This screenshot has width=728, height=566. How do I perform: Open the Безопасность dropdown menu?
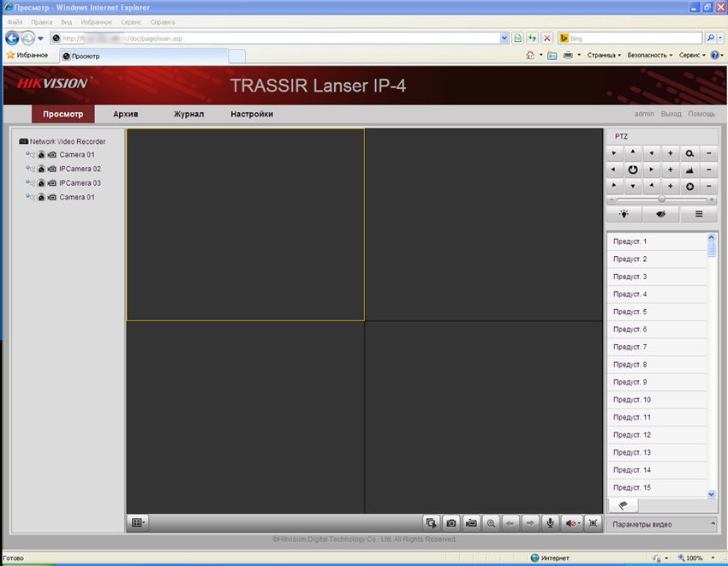pyautogui.click(x=649, y=56)
